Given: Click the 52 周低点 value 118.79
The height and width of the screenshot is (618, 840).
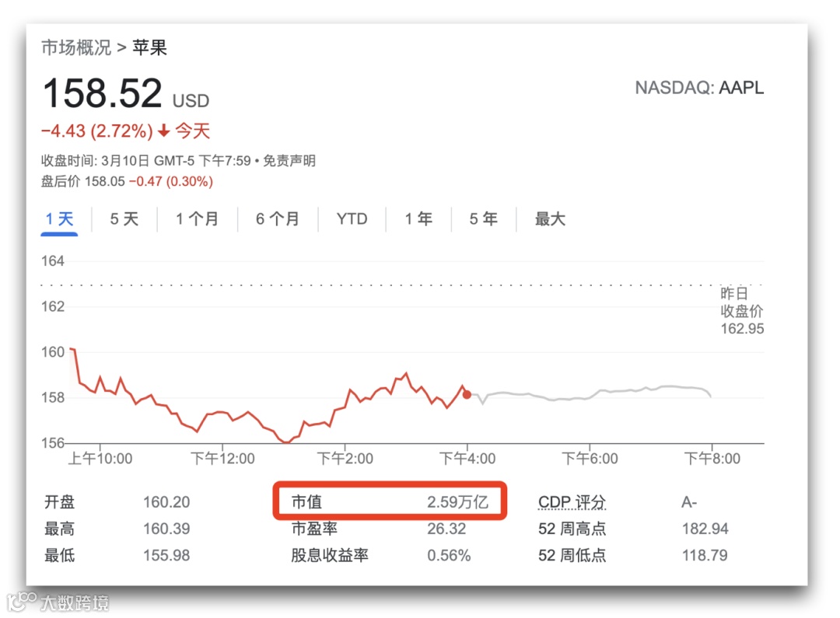Looking at the screenshot, I should pos(705,555).
